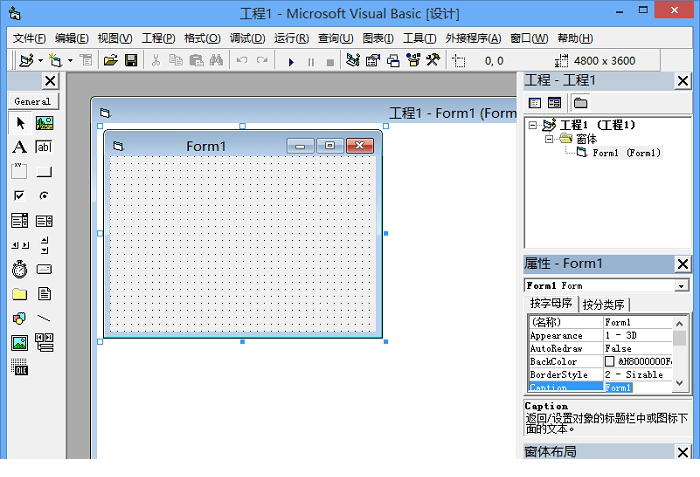Select the ListBox control tool

(44, 221)
